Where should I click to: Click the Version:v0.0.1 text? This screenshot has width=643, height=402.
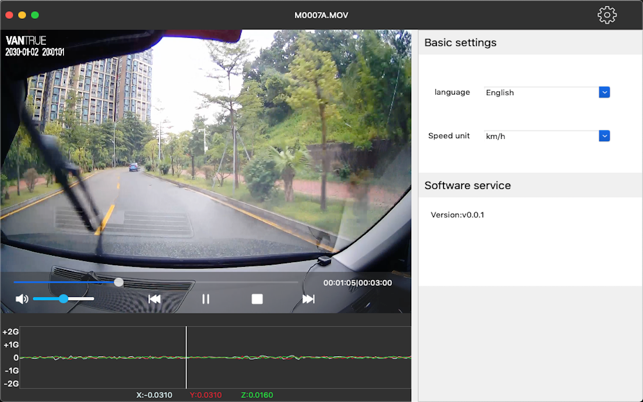457,215
